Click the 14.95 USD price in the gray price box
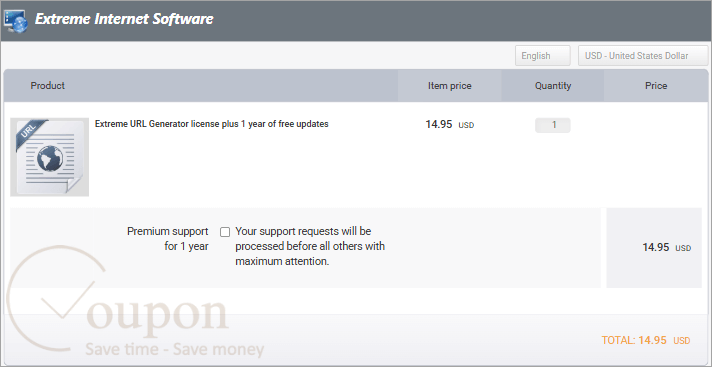The image size is (712, 367). click(667, 248)
